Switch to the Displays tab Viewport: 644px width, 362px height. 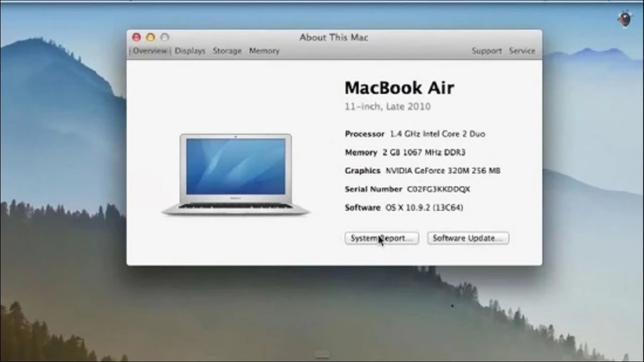pos(190,51)
